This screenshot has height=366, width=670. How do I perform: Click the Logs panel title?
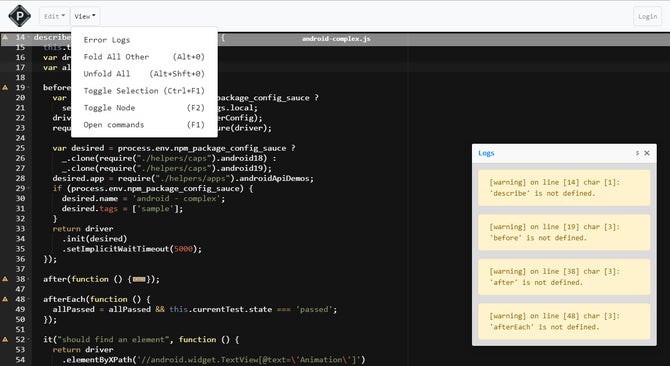486,153
